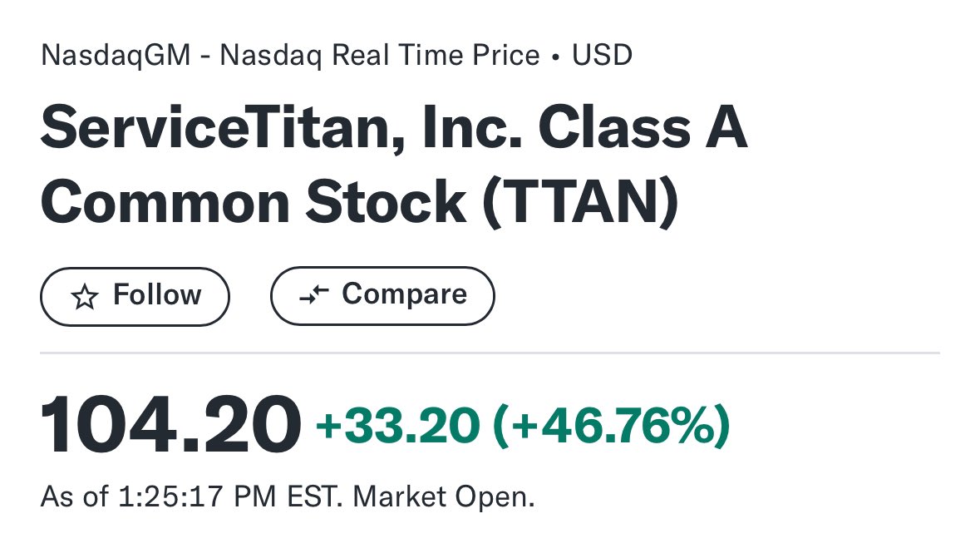Follow the ServiceTitan stock
980x553 pixels.
pos(135,297)
